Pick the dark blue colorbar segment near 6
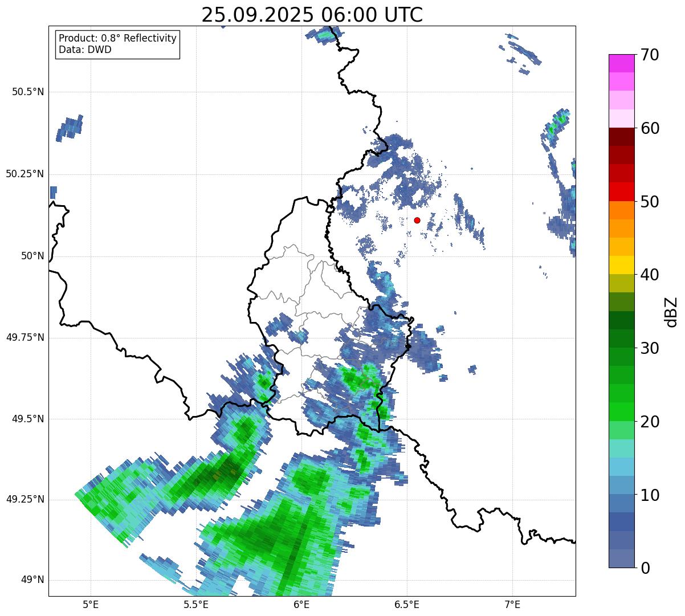Viewport: 685px width, 616px height. point(622,521)
